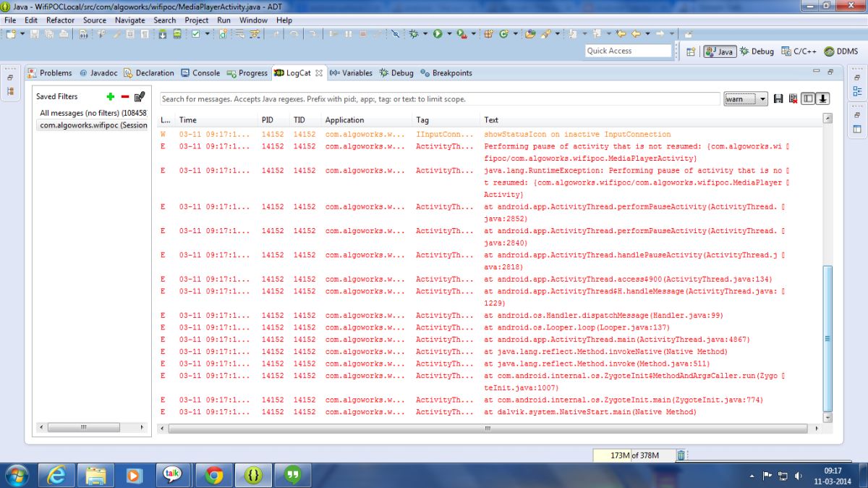868x488 pixels.
Task: Switch to the Problems tab
Action: [50, 73]
